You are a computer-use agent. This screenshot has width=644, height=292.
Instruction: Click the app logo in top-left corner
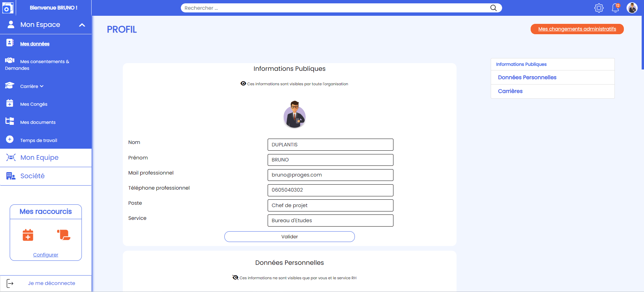[x=7, y=8]
